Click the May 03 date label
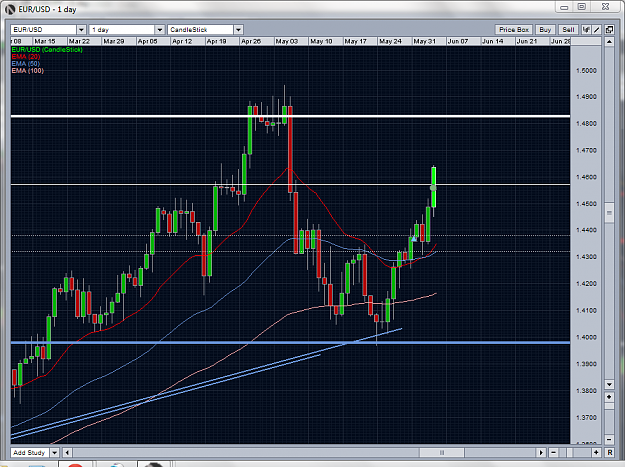 coord(287,41)
